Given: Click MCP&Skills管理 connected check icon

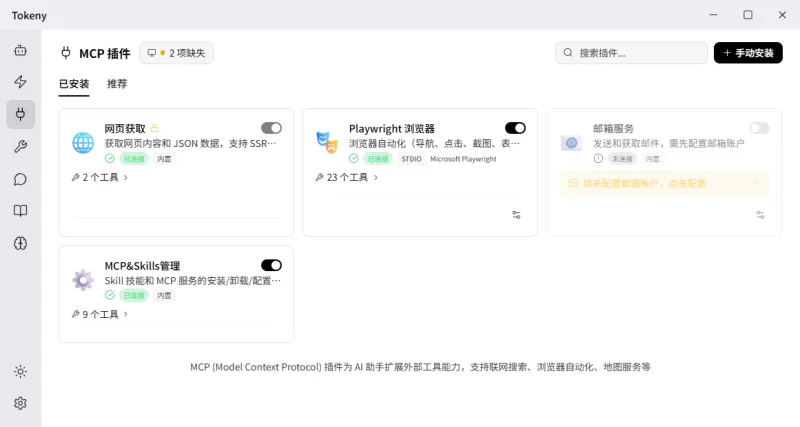Looking at the screenshot, I should pyautogui.click(x=110, y=295).
